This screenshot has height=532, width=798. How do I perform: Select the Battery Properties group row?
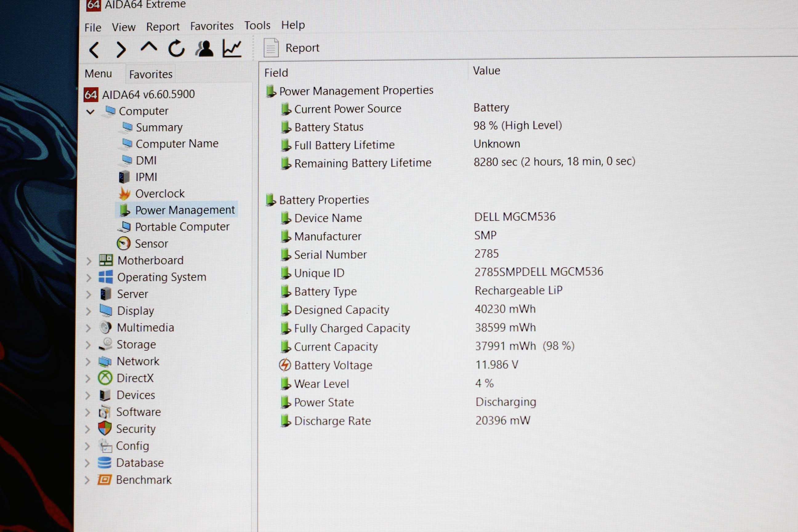pos(317,200)
